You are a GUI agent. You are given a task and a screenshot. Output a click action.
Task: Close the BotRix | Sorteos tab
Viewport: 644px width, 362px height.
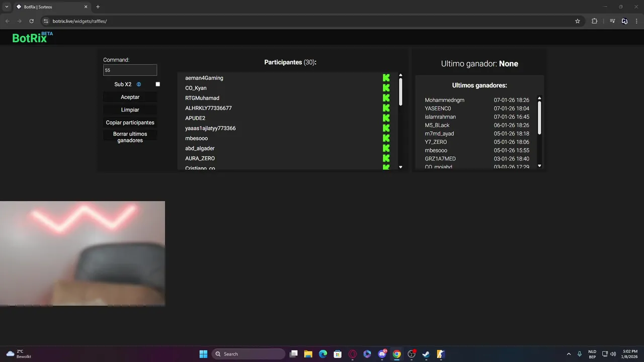tap(86, 7)
